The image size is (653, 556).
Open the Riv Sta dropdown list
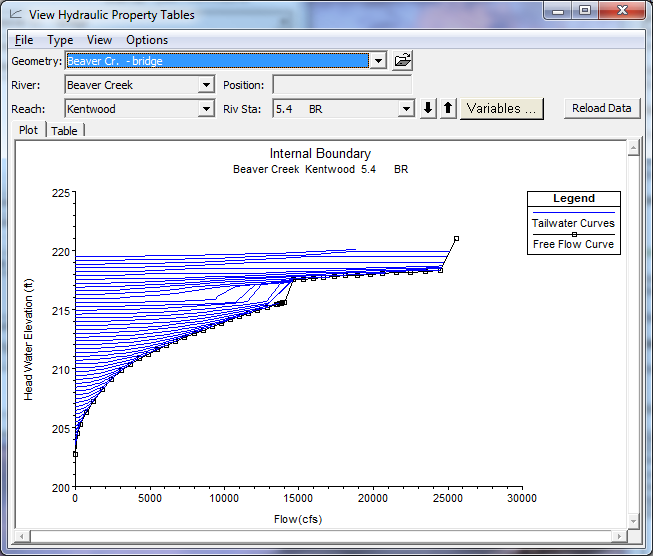[x=406, y=109]
